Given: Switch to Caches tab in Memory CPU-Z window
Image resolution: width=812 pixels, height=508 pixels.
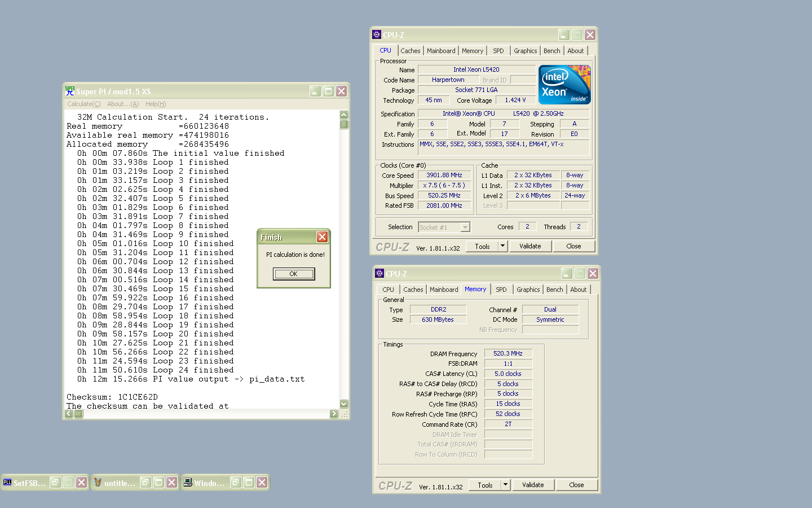Looking at the screenshot, I should point(413,290).
